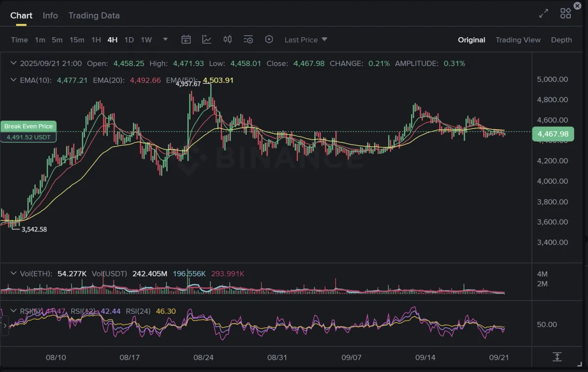Click the RSI(24) value 46.30

click(166, 311)
